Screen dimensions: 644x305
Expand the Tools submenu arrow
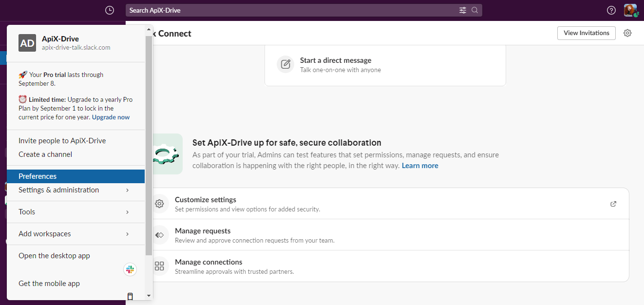pyautogui.click(x=127, y=212)
